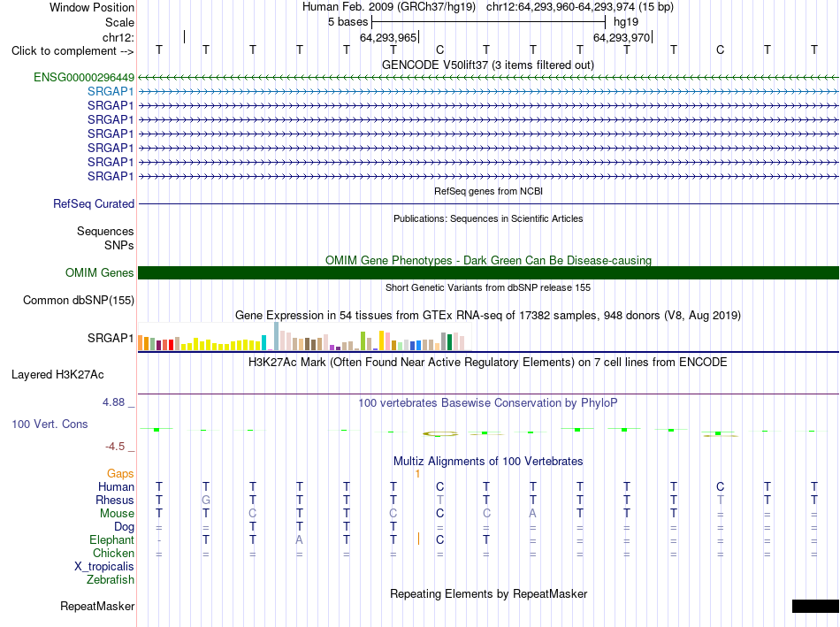The height and width of the screenshot is (627, 840).
Task: Click the RepeatMasker track label
Action: tap(97, 606)
